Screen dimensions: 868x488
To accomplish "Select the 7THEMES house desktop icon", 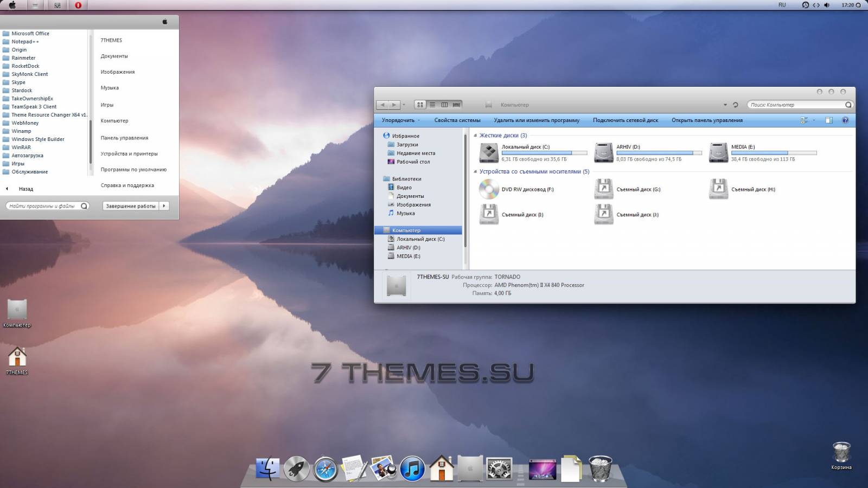I will pos(17,361).
